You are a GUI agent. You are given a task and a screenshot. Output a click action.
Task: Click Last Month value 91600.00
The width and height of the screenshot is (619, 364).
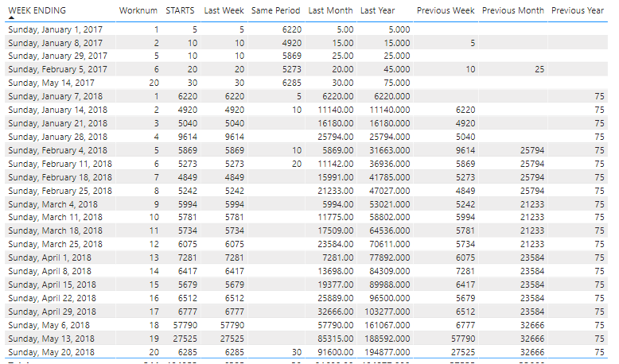tap(336, 352)
